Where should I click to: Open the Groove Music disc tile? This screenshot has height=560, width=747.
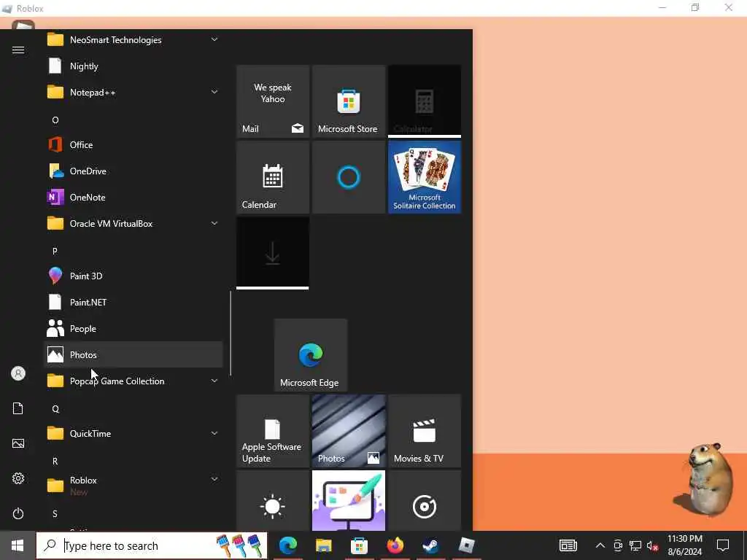pos(425,500)
